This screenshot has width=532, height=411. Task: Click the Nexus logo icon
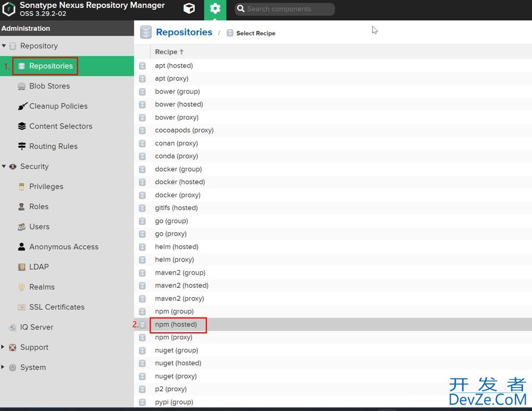(9, 9)
